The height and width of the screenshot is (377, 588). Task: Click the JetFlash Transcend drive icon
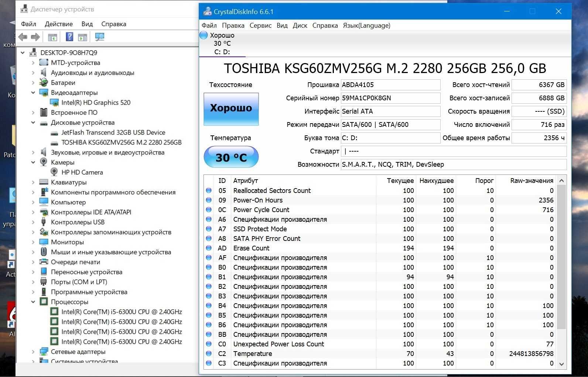click(54, 133)
